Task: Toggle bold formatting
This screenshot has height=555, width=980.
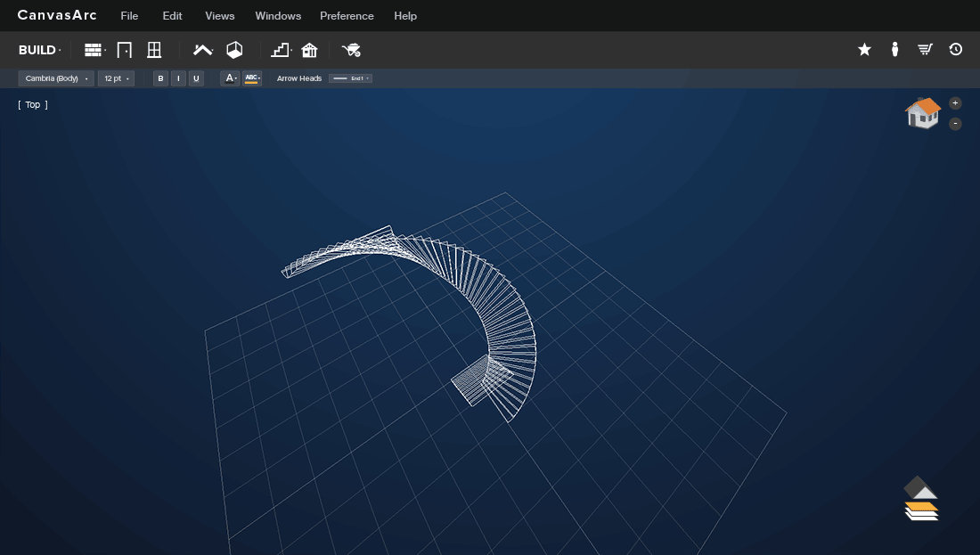Action: [160, 78]
